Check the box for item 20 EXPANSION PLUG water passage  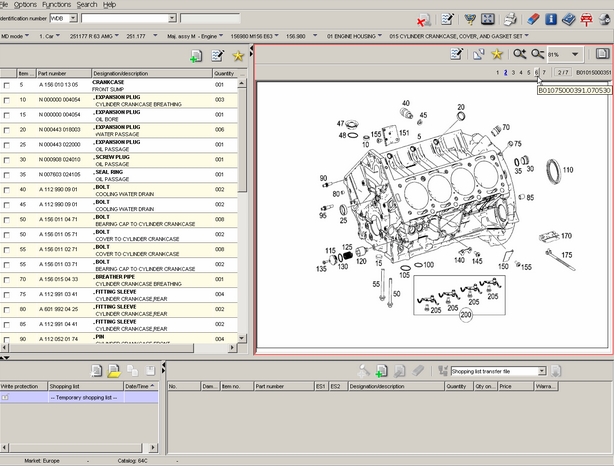pyautogui.click(x=7, y=130)
